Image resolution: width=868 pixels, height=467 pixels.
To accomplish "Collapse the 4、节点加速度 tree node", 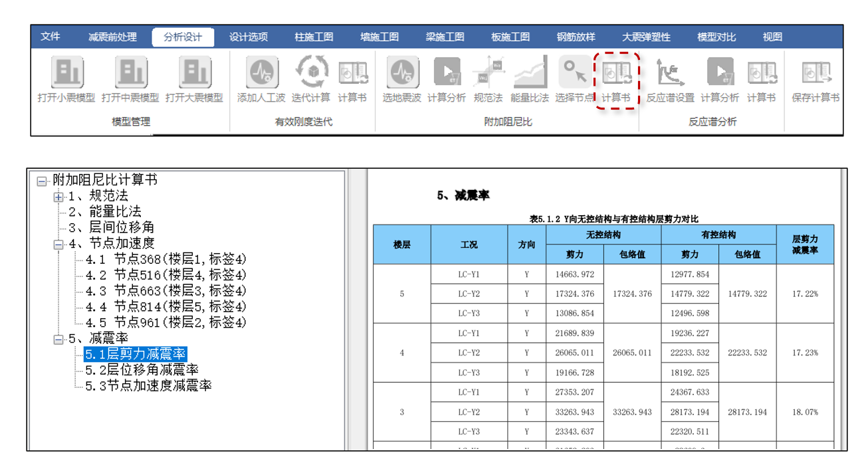I will pyautogui.click(x=58, y=244).
